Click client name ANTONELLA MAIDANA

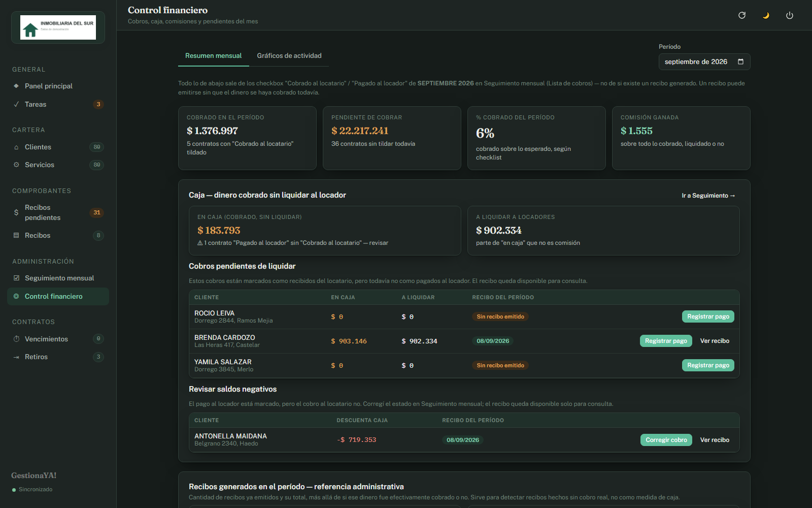(x=230, y=436)
